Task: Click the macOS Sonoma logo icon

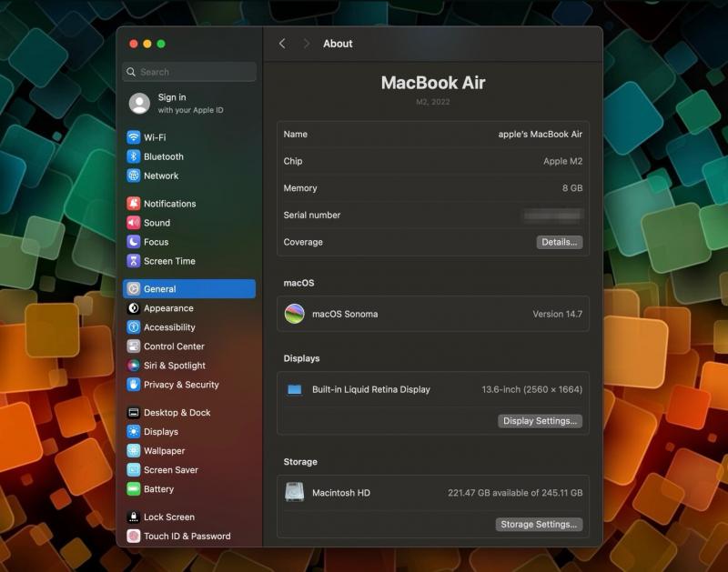Action: (294, 314)
